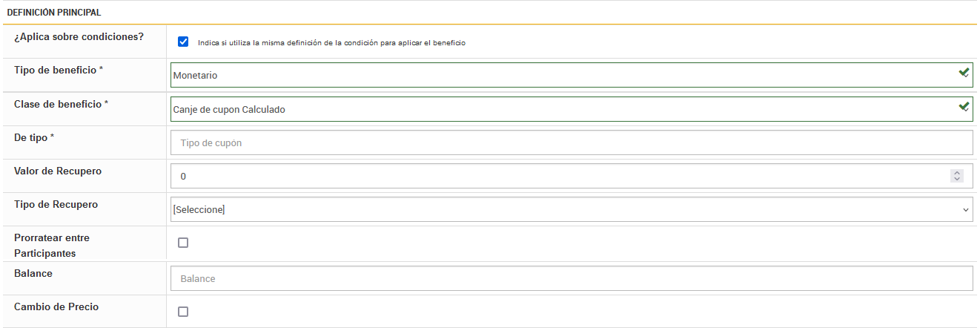Open the Tipo de beneficio Monetario selector
The image size is (980, 328).
pyautogui.click(x=563, y=75)
